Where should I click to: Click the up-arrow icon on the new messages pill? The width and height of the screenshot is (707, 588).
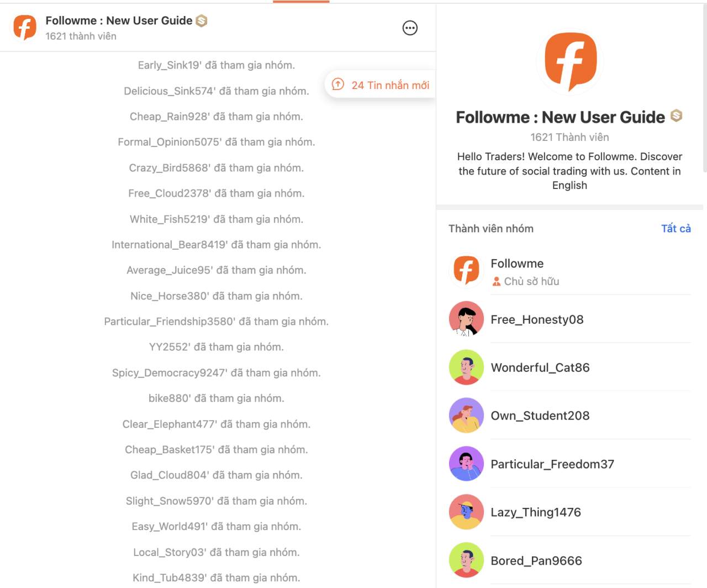338,85
